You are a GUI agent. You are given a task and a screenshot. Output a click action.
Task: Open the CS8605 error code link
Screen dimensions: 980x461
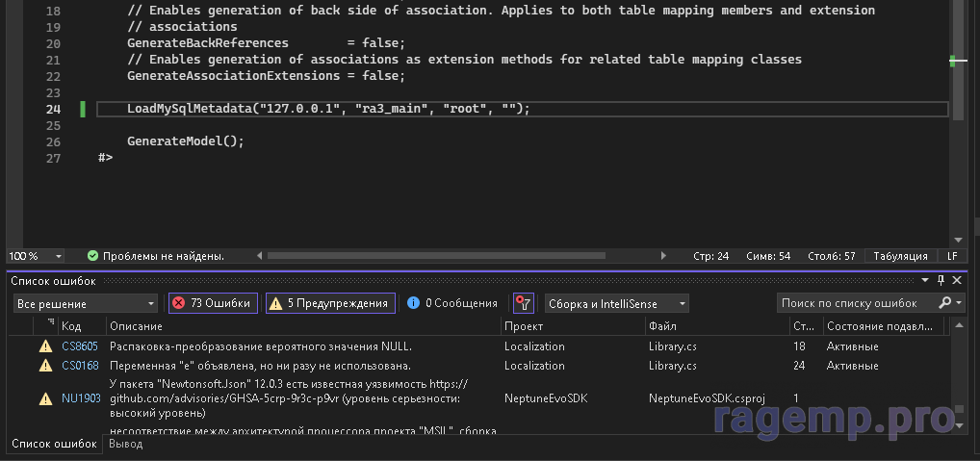(79, 346)
